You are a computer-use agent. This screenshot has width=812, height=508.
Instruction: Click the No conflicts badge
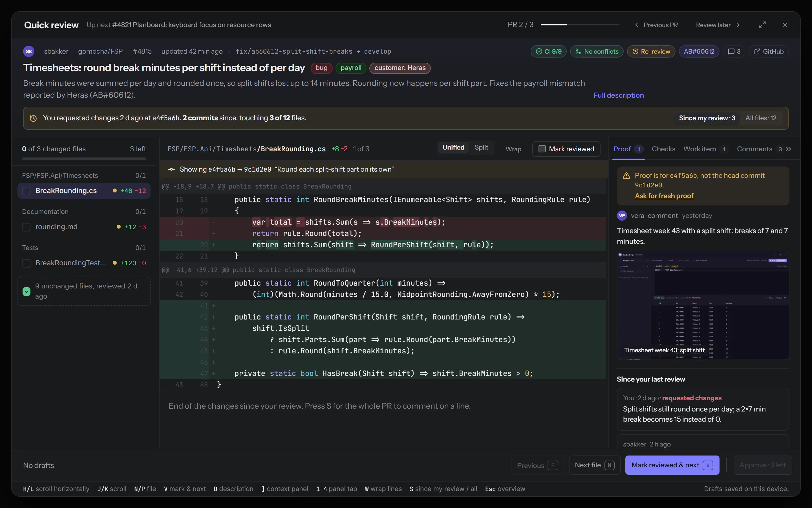pyautogui.click(x=597, y=51)
